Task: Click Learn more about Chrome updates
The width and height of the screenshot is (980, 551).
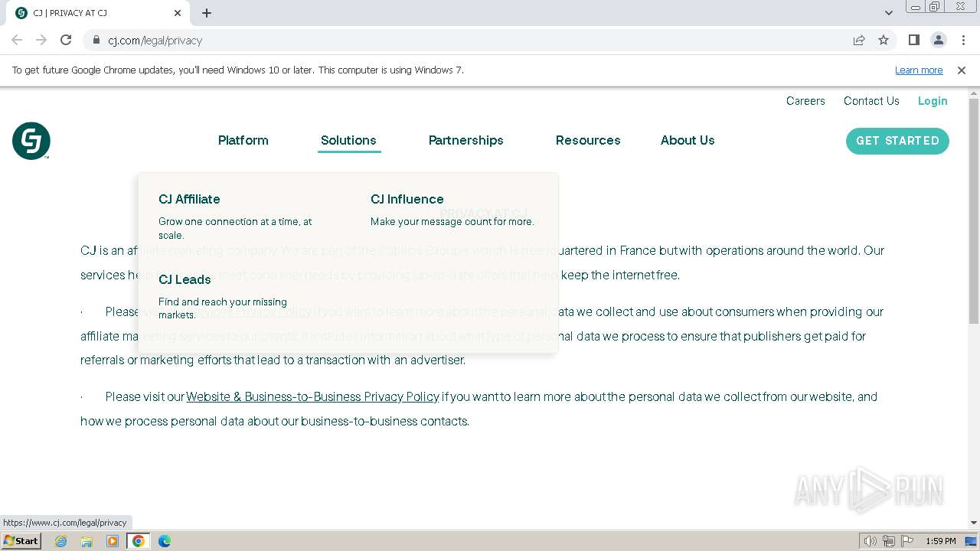Action: pyautogui.click(x=919, y=70)
